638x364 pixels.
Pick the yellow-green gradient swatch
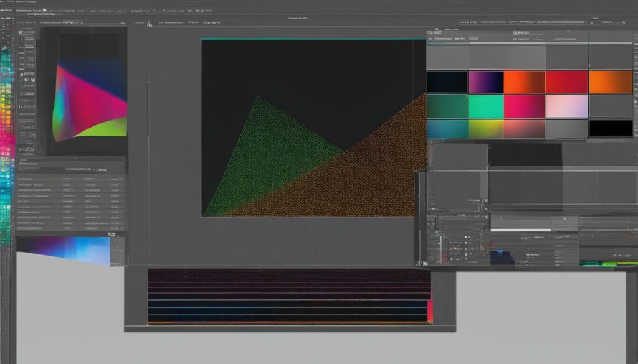pyautogui.click(x=485, y=129)
